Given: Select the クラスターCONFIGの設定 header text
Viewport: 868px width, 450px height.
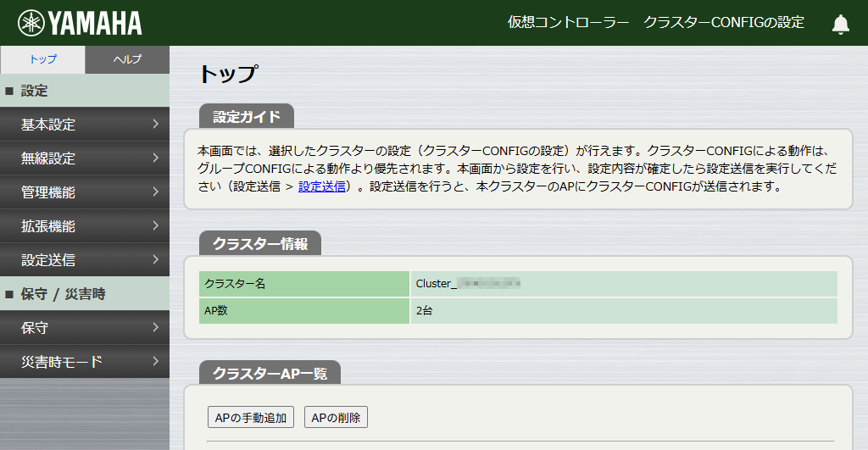Looking at the screenshot, I should point(724,23).
